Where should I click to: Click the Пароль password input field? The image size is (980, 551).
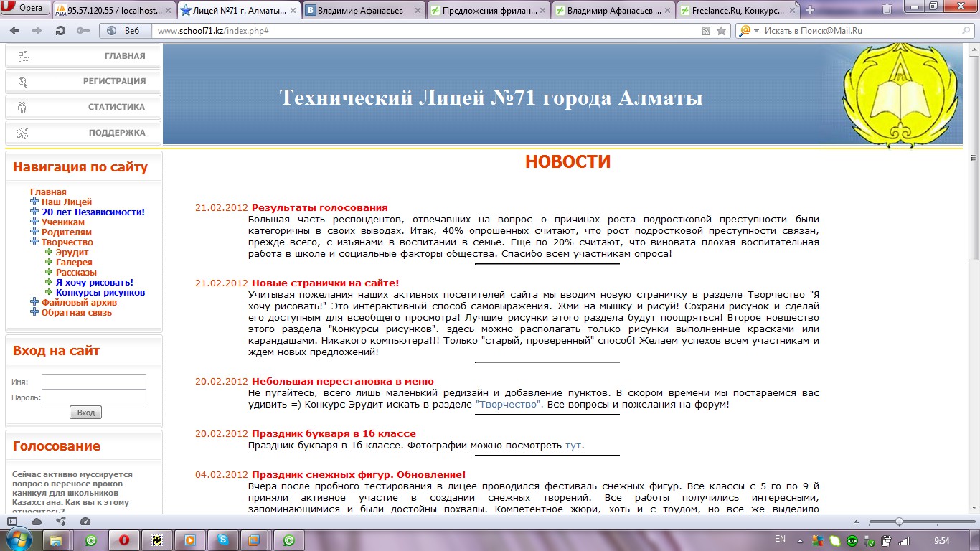(94, 397)
